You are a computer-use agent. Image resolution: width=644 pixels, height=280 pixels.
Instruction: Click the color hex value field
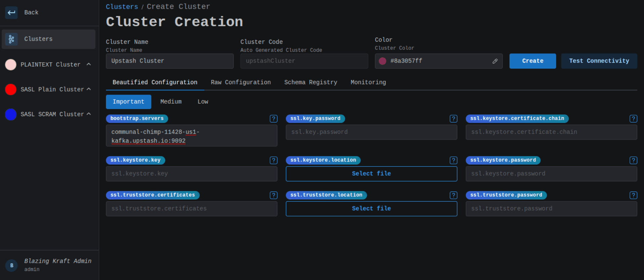pos(439,61)
